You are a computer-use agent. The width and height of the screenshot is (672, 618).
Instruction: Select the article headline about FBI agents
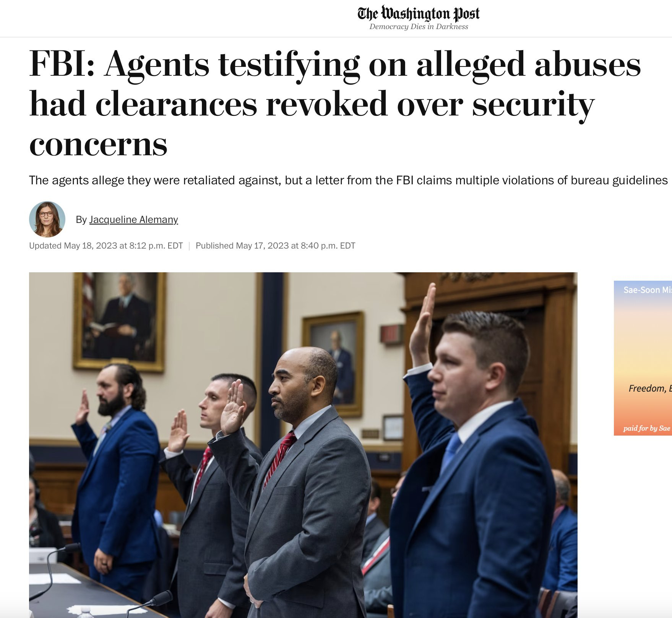pyautogui.click(x=335, y=104)
